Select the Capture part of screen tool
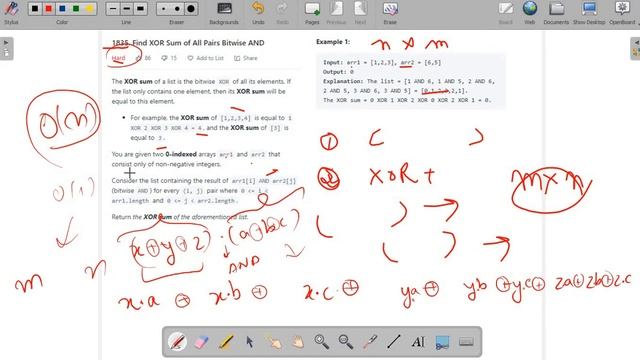The image size is (640, 360). (442, 342)
